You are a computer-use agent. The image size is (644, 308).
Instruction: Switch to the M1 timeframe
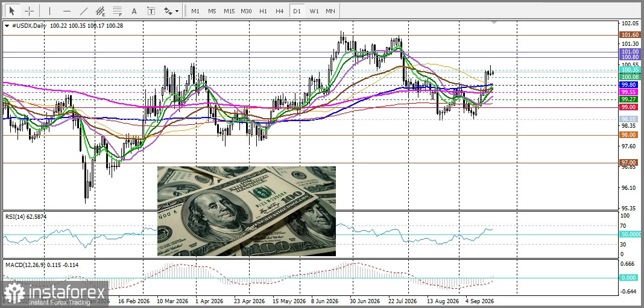[x=195, y=11]
